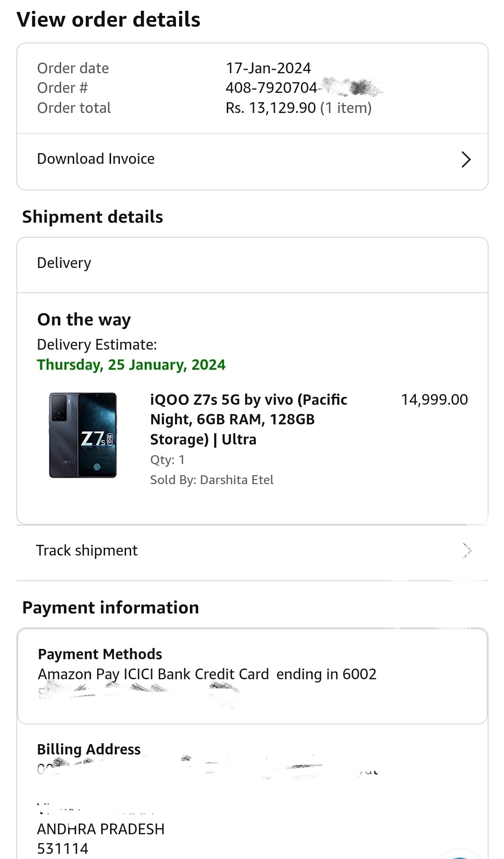Click the Payment Methods label

[99, 654]
